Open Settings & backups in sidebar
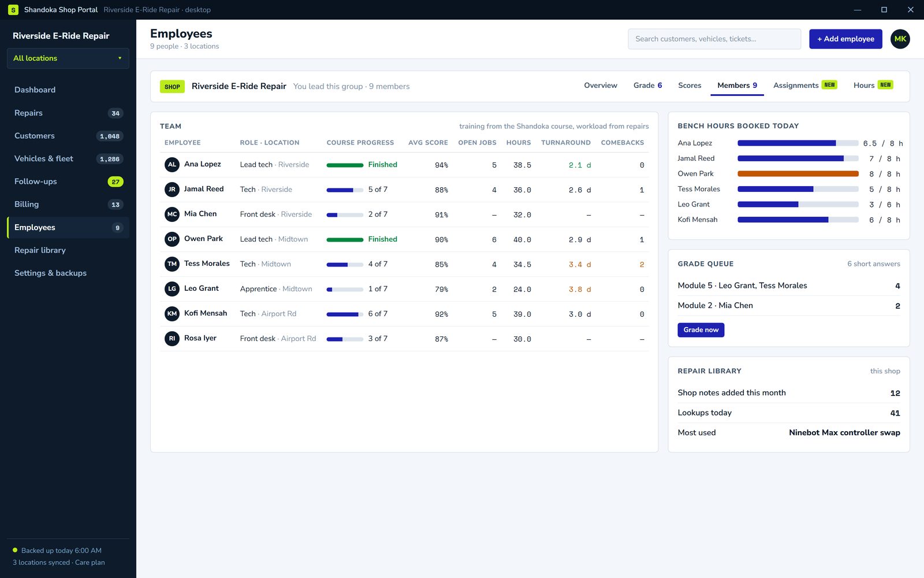This screenshot has height=578, width=924. point(68,273)
